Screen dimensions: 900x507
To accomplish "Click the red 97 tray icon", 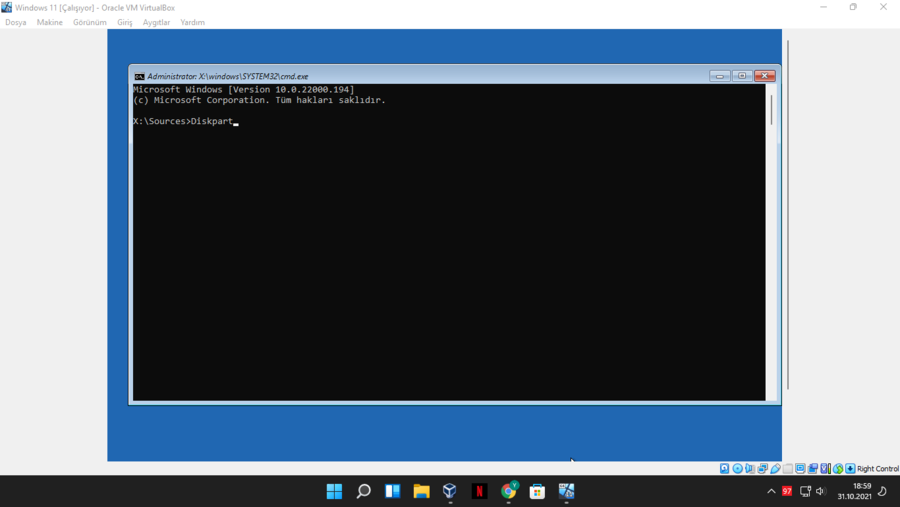I will [x=787, y=491].
